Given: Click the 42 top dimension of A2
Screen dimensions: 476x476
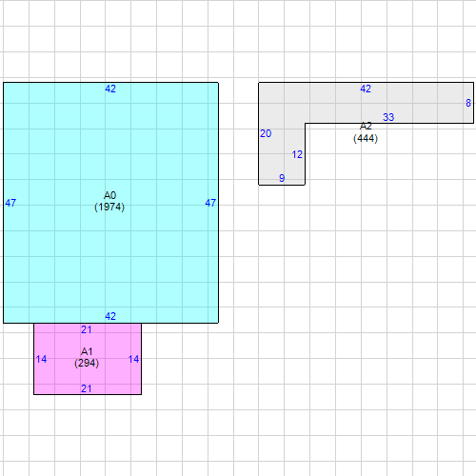Looking at the screenshot, I should (366, 89).
